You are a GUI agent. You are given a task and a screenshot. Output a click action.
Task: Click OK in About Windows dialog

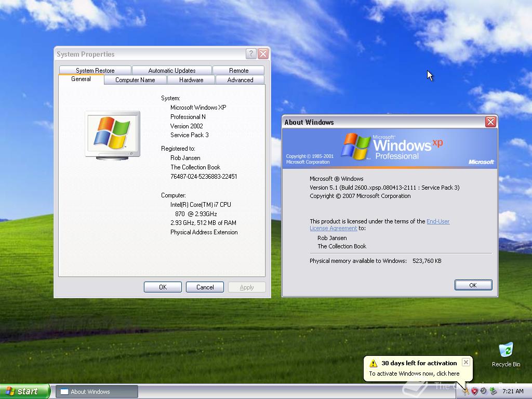tap(473, 285)
